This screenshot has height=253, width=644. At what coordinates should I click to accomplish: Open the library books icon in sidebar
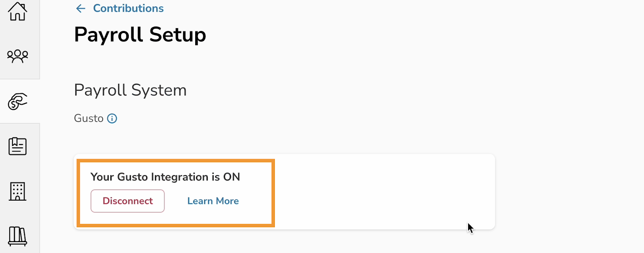click(x=18, y=236)
